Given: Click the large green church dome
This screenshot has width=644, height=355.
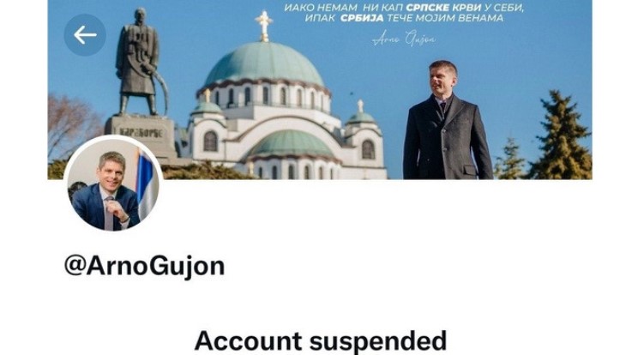Looking at the screenshot, I should (264, 64).
